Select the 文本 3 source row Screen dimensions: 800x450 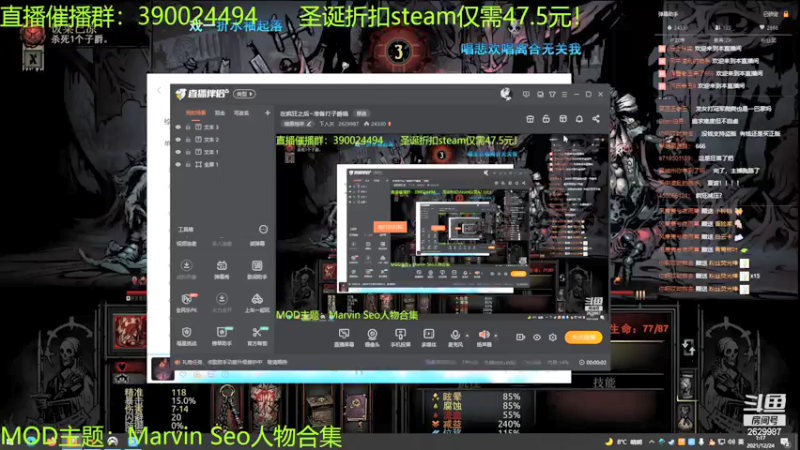click(222, 127)
